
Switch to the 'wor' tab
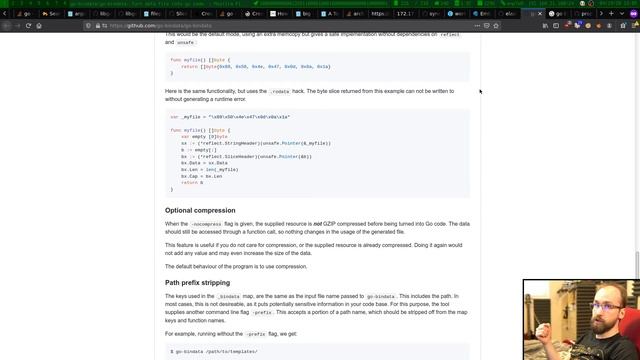[456, 13]
